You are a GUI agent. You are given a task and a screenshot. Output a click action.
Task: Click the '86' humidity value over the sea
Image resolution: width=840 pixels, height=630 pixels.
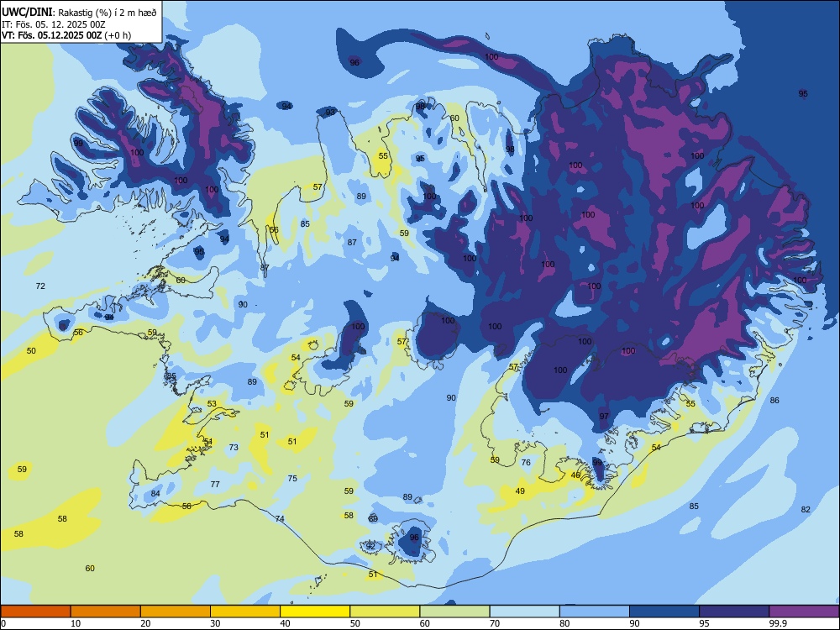pos(774,400)
